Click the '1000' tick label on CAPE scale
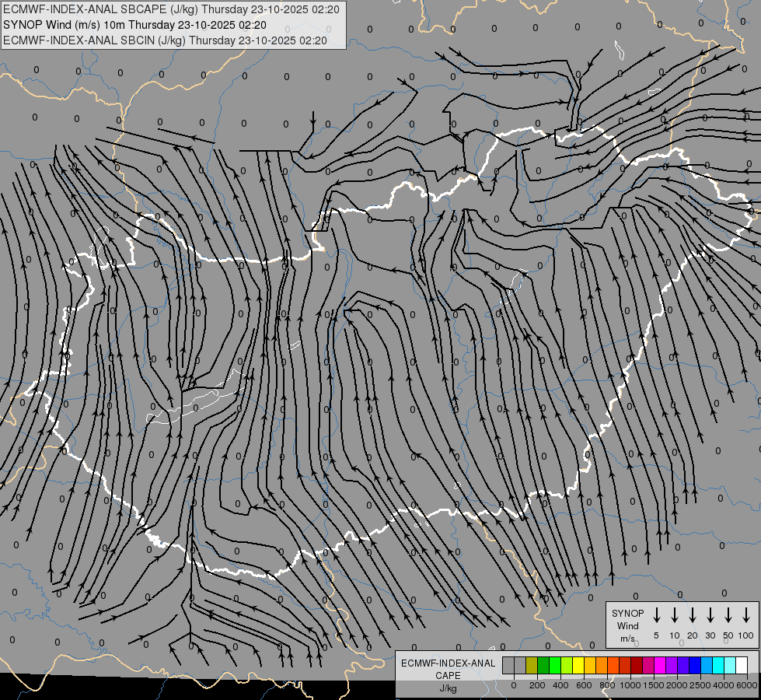The width and height of the screenshot is (761, 700). [630, 685]
